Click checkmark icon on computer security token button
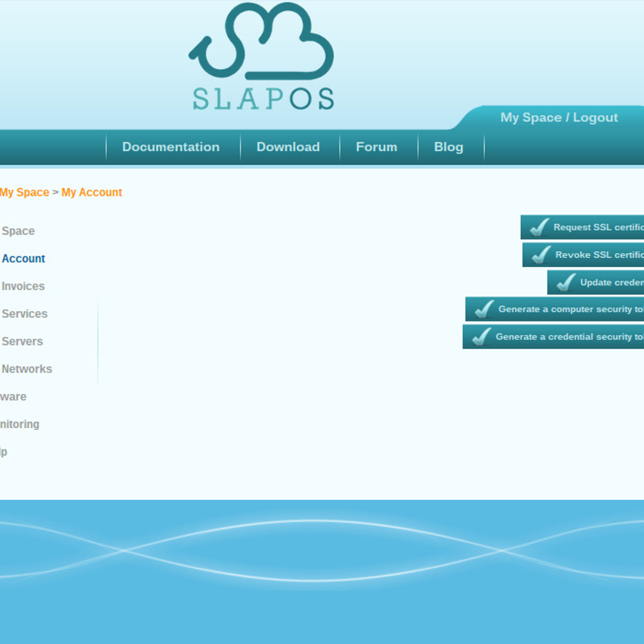The width and height of the screenshot is (644, 644). coord(485,309)
